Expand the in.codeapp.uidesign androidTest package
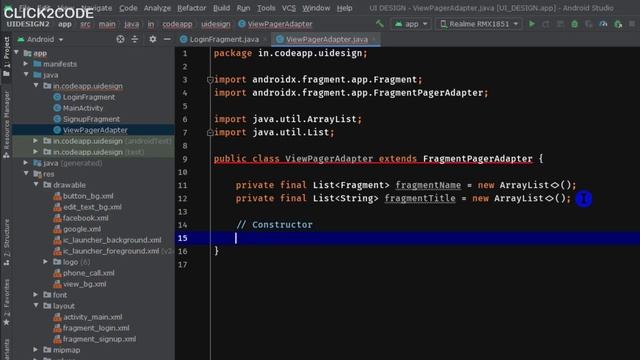 (x=36, y=141)
